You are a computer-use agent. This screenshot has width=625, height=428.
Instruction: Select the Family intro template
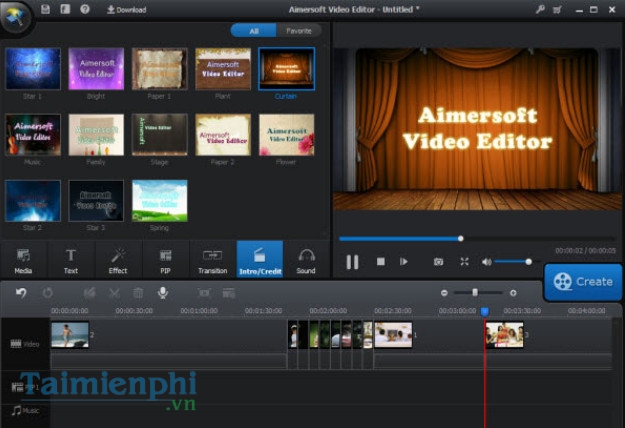96,135
